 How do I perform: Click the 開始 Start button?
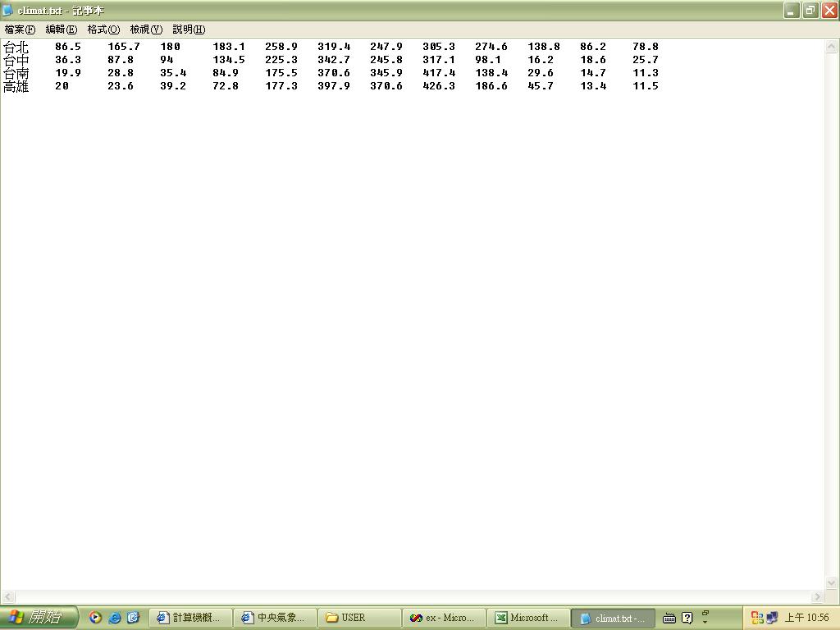pos(39,618)
